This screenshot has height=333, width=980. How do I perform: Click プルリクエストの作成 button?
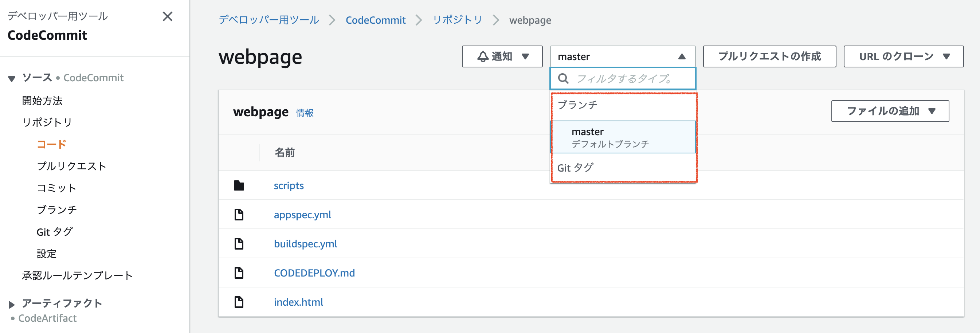point(769,57)
